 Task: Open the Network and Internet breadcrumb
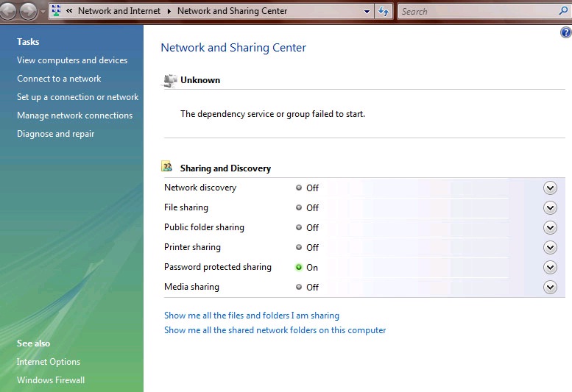[119, 11]
